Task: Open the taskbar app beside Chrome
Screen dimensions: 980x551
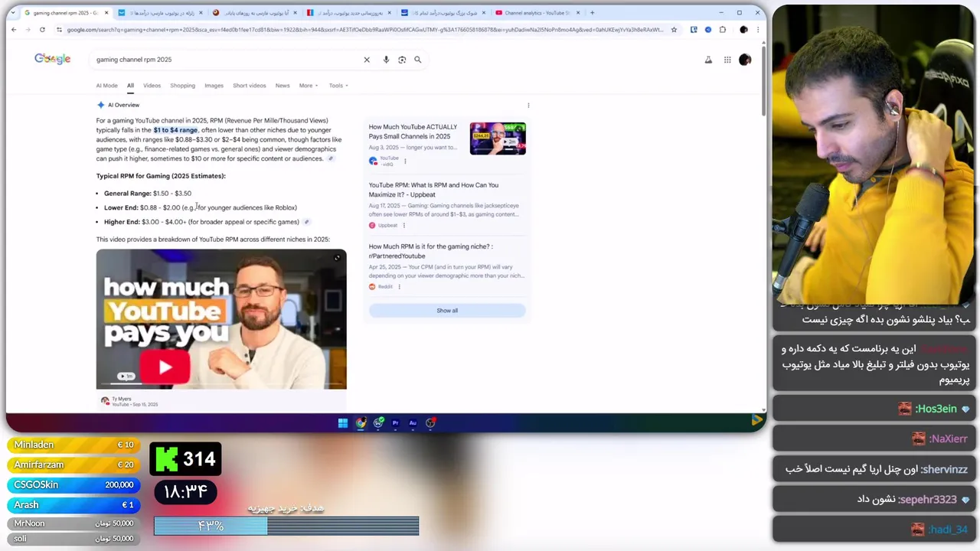Action: coord(378,422)
